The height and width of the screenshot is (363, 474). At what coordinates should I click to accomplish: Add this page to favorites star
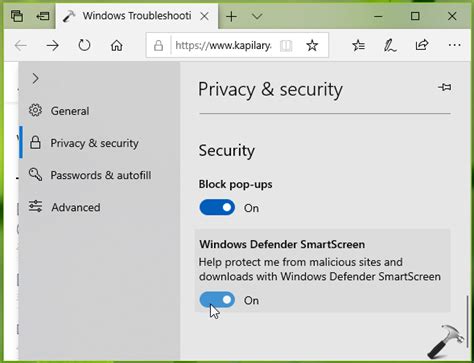point(312,45)
